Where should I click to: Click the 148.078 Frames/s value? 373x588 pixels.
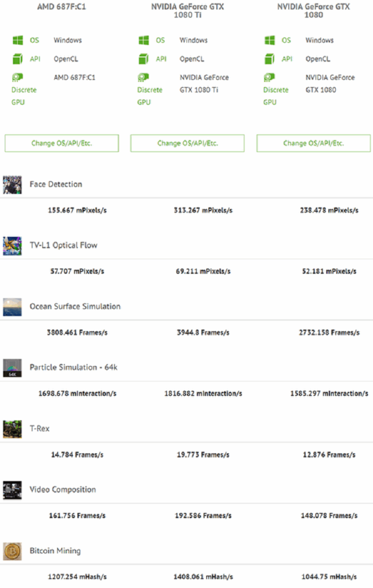click(x=329, y=516)
